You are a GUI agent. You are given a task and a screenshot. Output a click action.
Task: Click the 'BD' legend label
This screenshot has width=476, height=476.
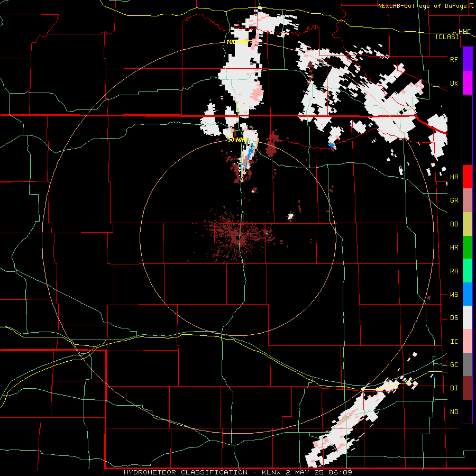(454, 224)
